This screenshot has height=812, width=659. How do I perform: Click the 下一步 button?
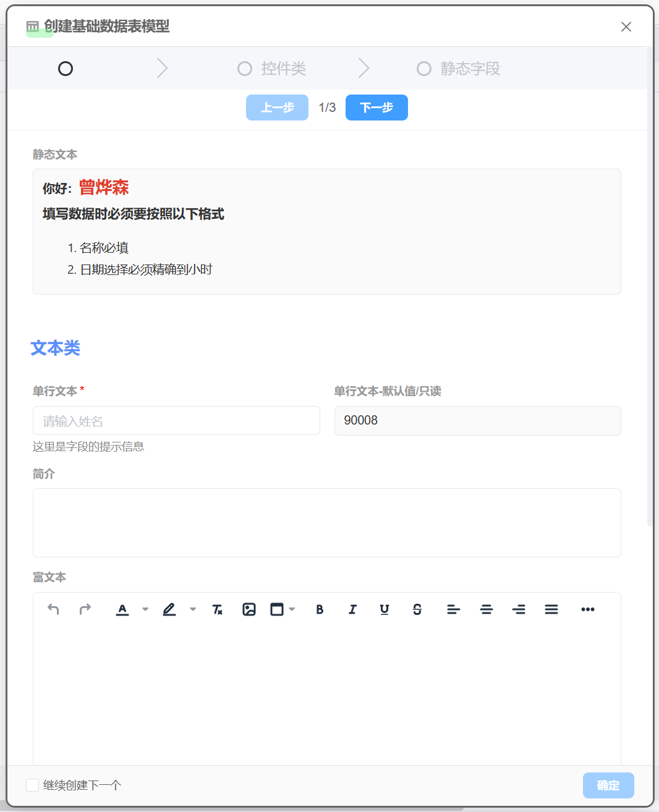(376, 108)
